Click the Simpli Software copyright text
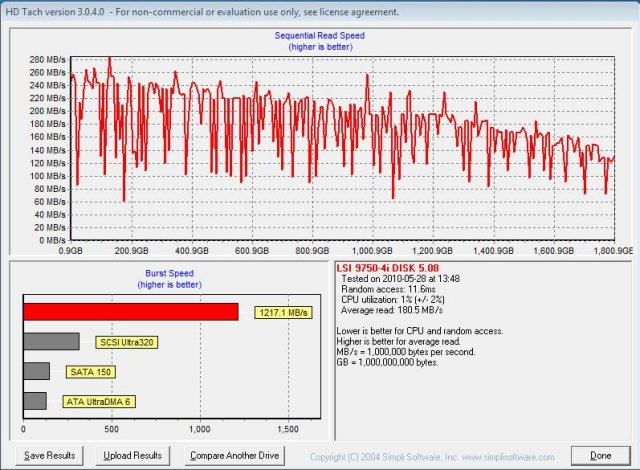Viewport: 640px width, 470px height. point(432,457)
